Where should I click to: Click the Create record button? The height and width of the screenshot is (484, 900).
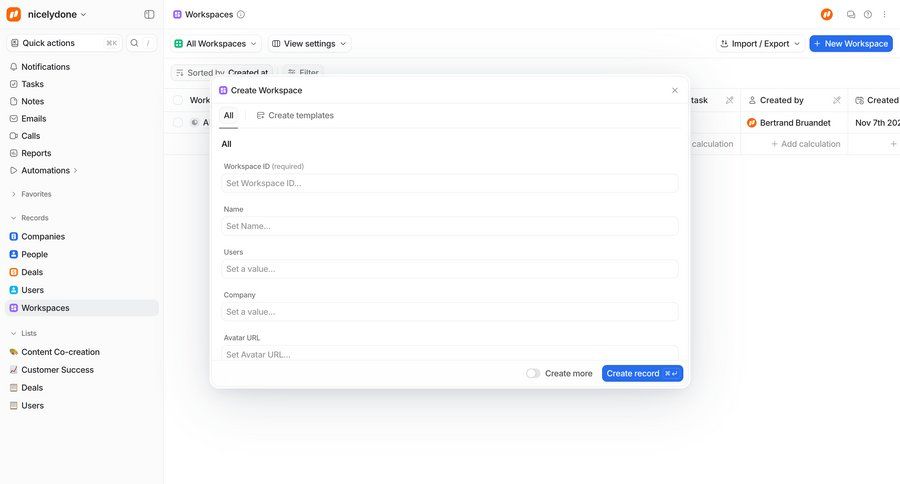coord(642,373)
